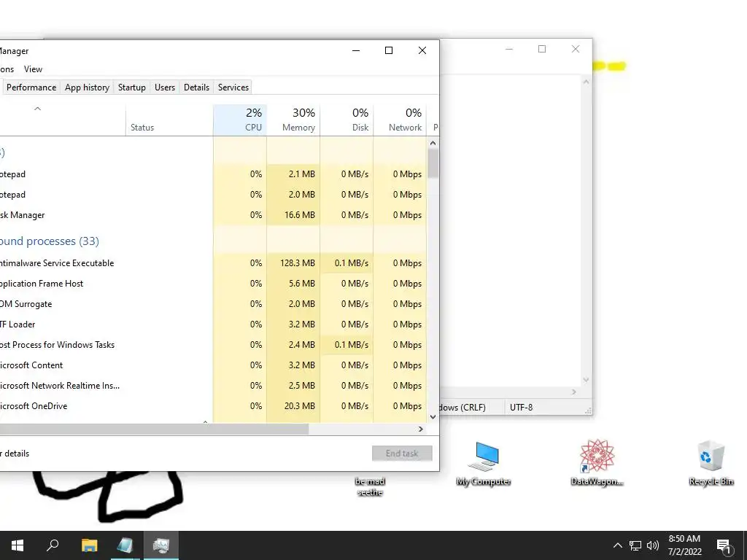The height and width of the screenshot is (560, 747).
Task: Click UTF-8 encoding in Notepad status bar
Action: [521, 408]
